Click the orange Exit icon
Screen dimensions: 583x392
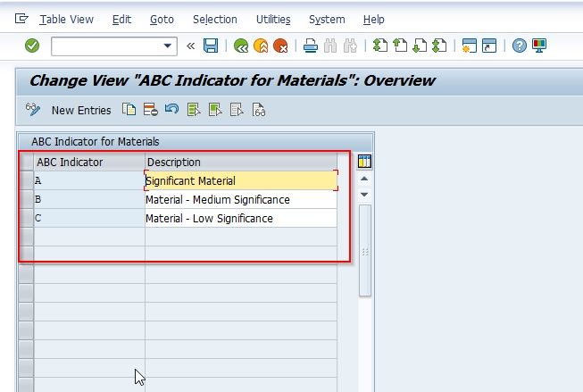(261, 46)
